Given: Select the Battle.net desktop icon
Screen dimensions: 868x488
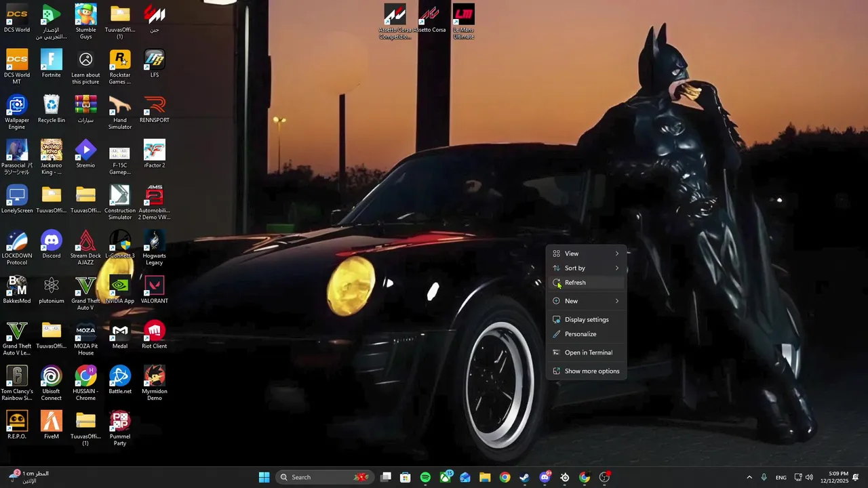Looking at the screenshot, I should [120, 380].
